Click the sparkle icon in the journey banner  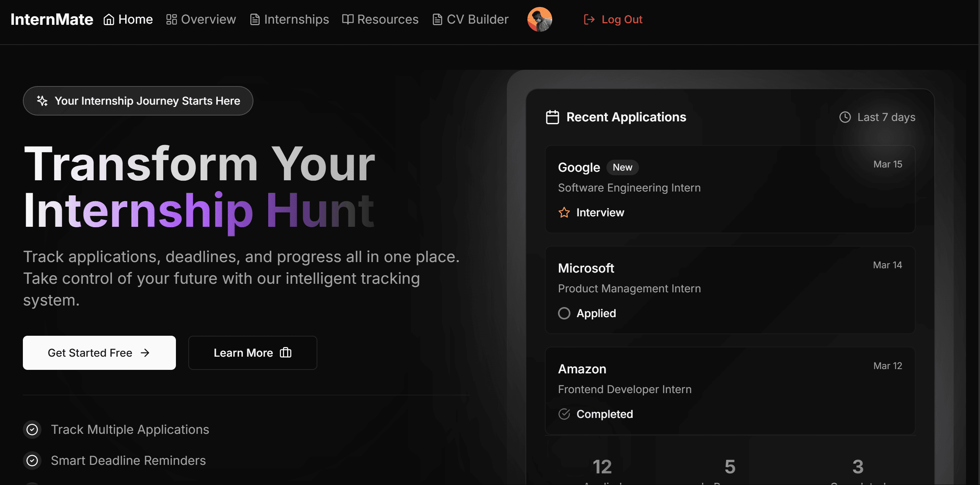(x=42, y=100)
